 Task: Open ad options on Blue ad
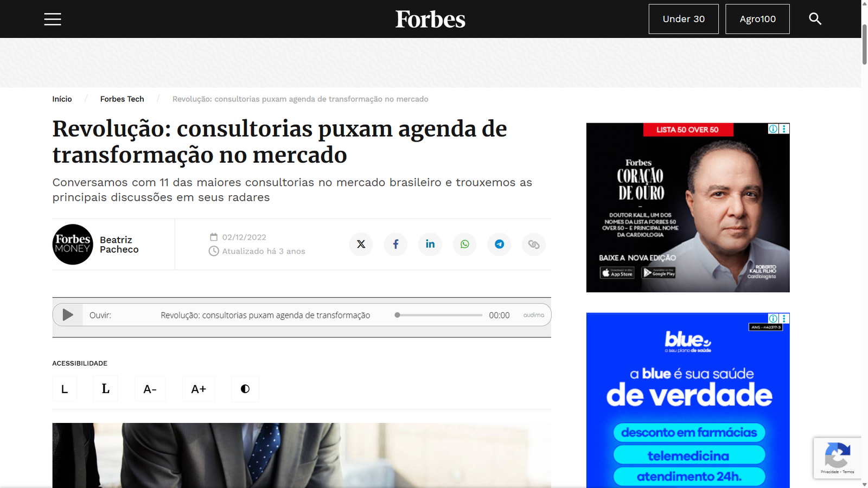(x=784, y=318)
